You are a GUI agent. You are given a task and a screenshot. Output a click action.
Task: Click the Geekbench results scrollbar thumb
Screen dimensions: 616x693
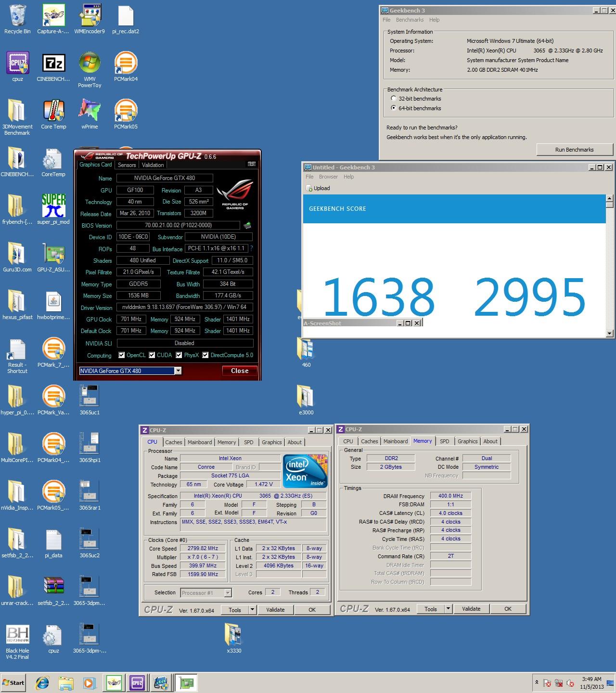tap(609, 205)
